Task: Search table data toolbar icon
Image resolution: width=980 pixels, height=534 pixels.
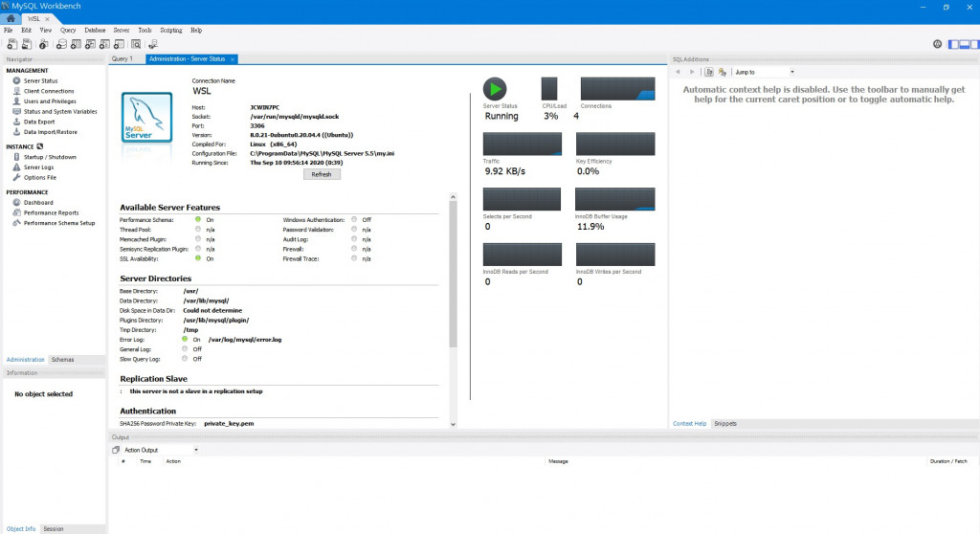Action: [x=136, y=44]
